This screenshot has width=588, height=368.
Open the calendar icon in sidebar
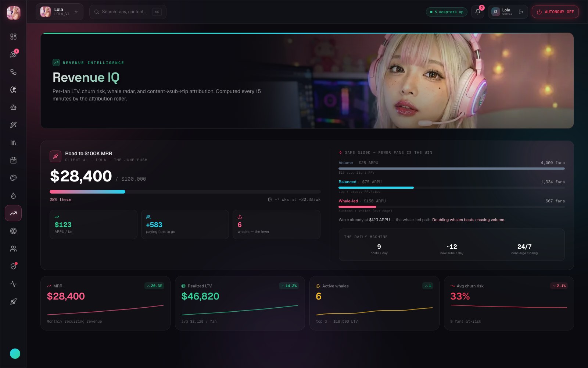tap(13, 160)
